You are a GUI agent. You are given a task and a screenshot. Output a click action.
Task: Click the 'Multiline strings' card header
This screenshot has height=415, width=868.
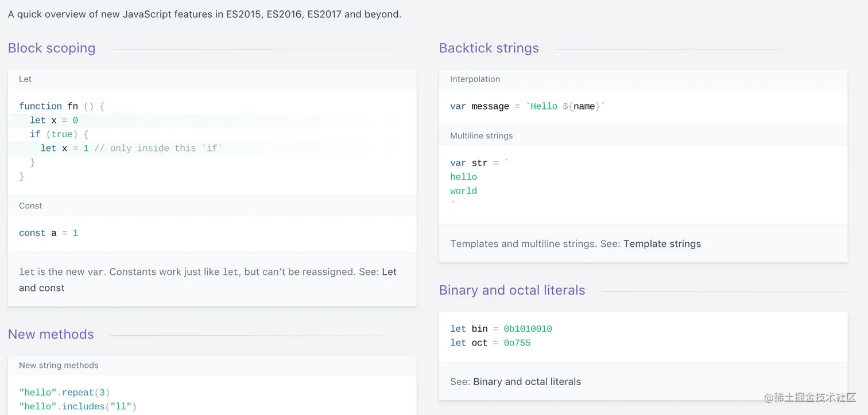481,136
